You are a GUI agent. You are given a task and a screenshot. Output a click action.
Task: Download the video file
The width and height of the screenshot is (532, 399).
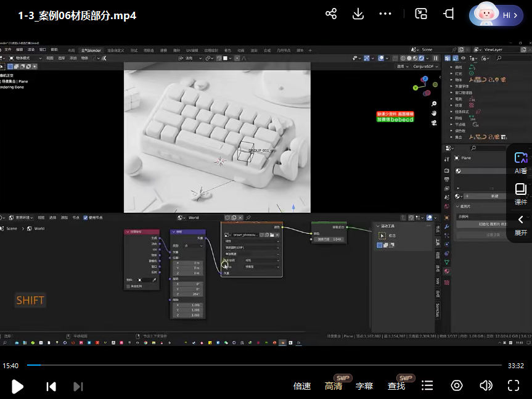358,14
